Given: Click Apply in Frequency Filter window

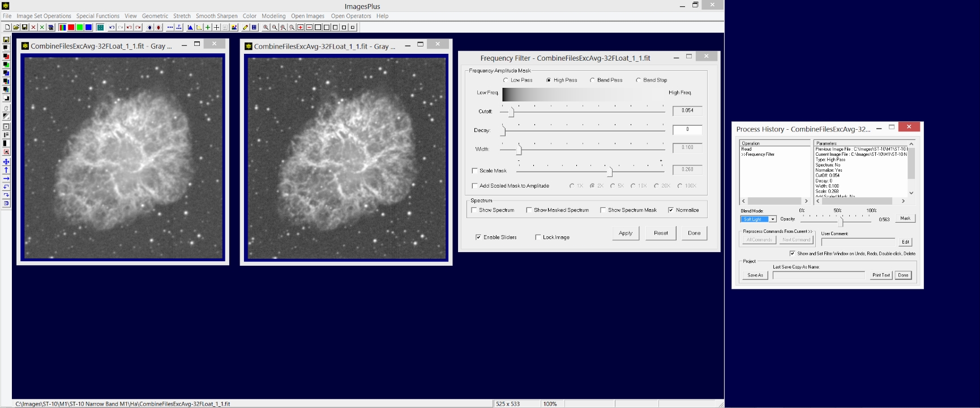Looking at the screenshot, I should tap(626, 233).
